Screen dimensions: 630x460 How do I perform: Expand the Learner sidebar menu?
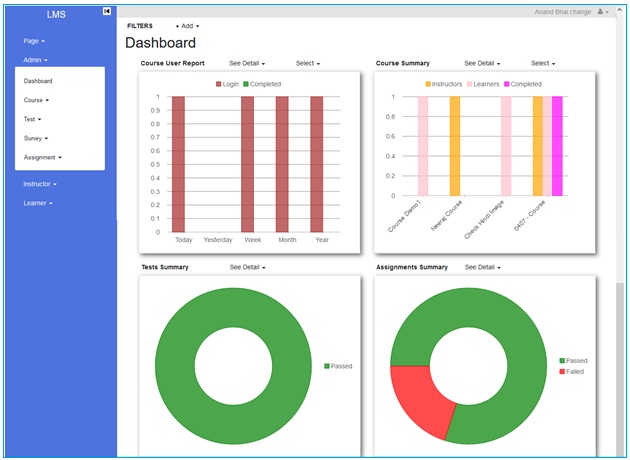click(x=38, y=203)
